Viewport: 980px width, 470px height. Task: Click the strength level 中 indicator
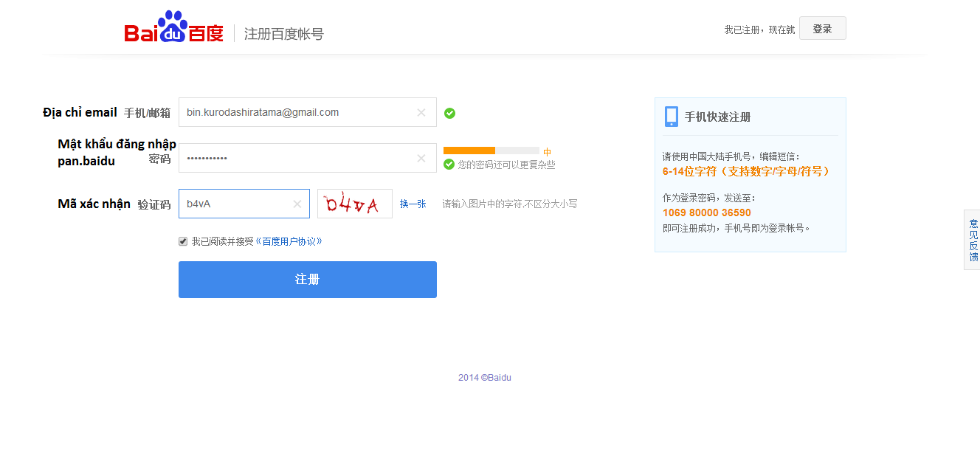(x=548, y=152)
